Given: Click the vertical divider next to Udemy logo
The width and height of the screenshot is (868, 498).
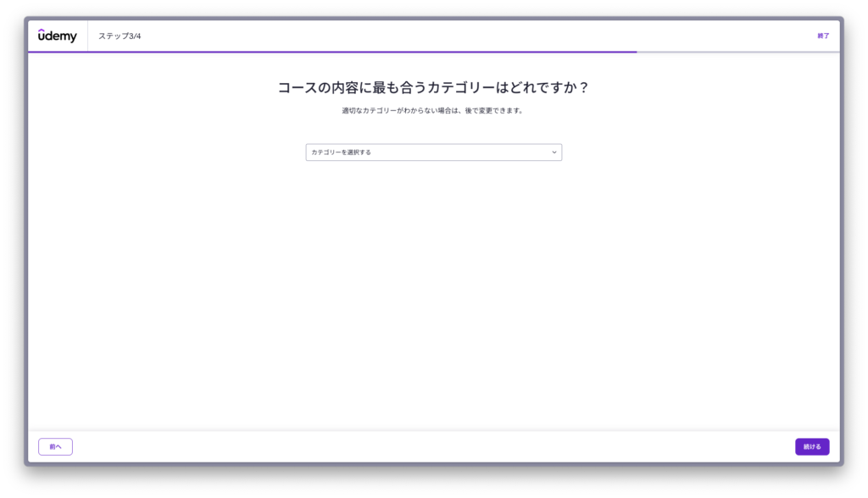Looking at the screenshot, I should tap(87, 36).
